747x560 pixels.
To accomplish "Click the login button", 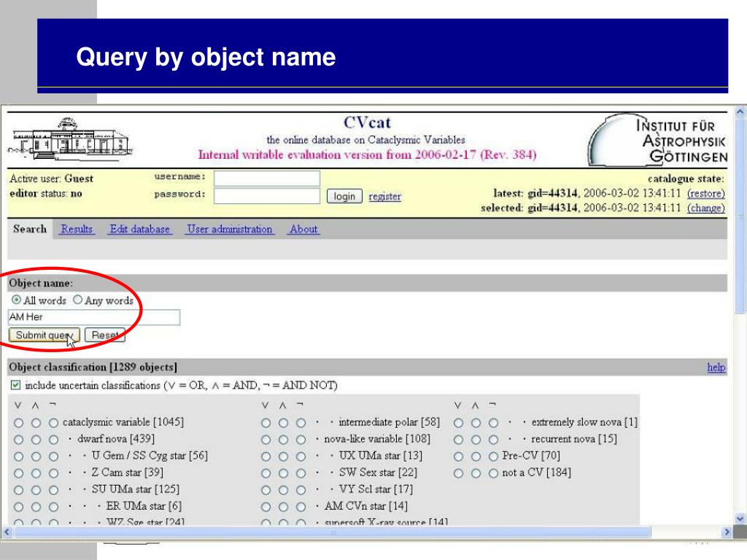I will [x=344, y=196].
